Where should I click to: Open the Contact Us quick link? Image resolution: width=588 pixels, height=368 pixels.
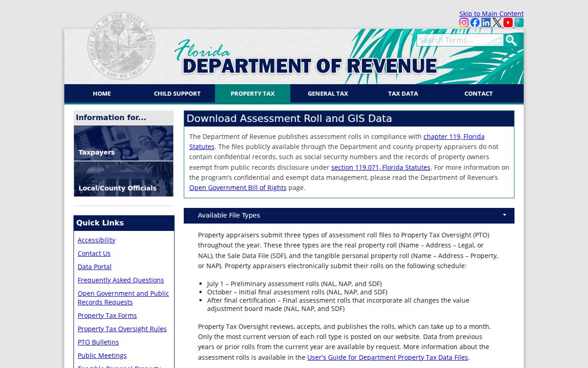(x=94, y=253)
